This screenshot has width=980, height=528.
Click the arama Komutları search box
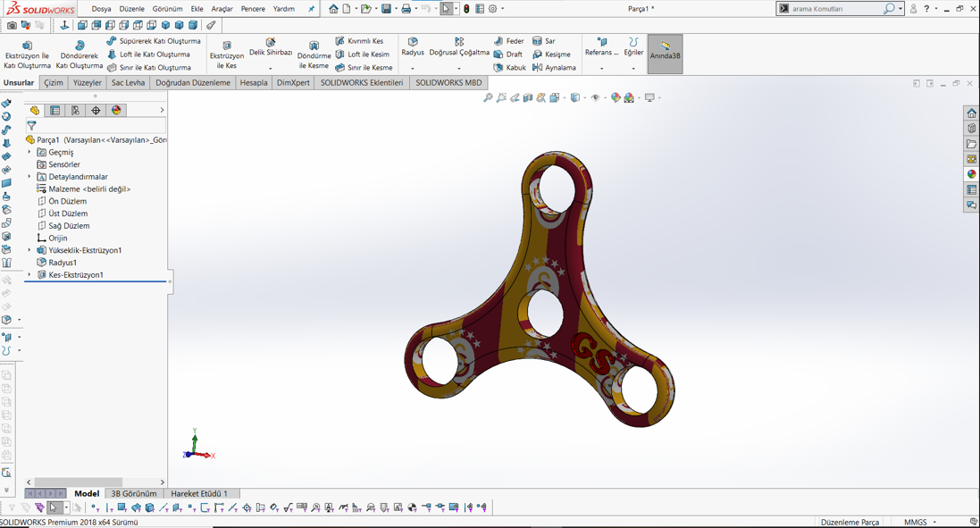[x=836, y=9]
